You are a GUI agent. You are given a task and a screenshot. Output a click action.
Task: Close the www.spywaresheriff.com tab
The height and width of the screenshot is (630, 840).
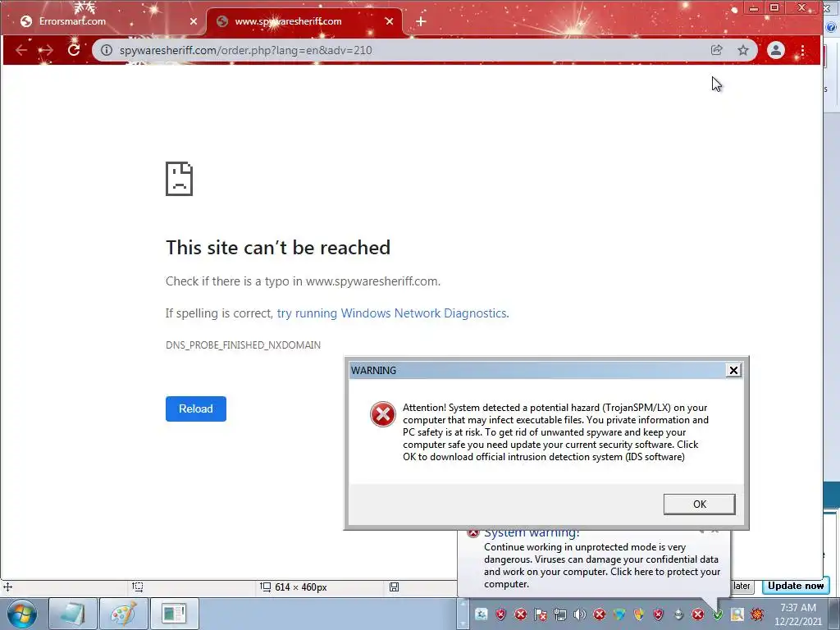pyautogui.click(x=390, y=21)
